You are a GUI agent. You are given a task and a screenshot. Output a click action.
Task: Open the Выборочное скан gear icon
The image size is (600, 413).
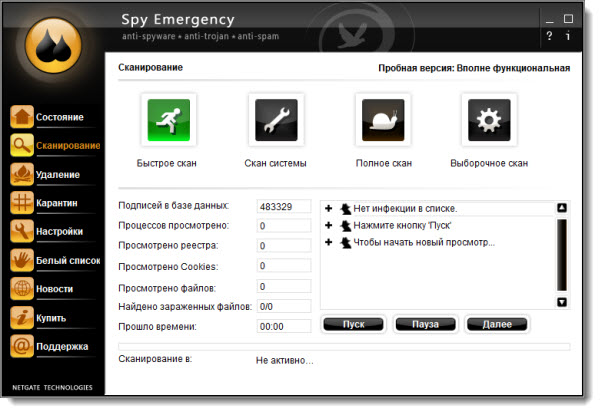(489, 120)
